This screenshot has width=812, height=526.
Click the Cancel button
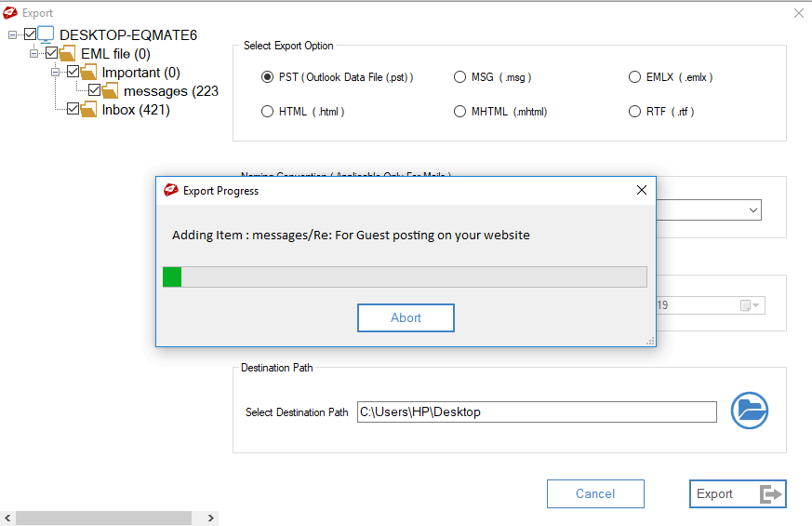(595, 493)
